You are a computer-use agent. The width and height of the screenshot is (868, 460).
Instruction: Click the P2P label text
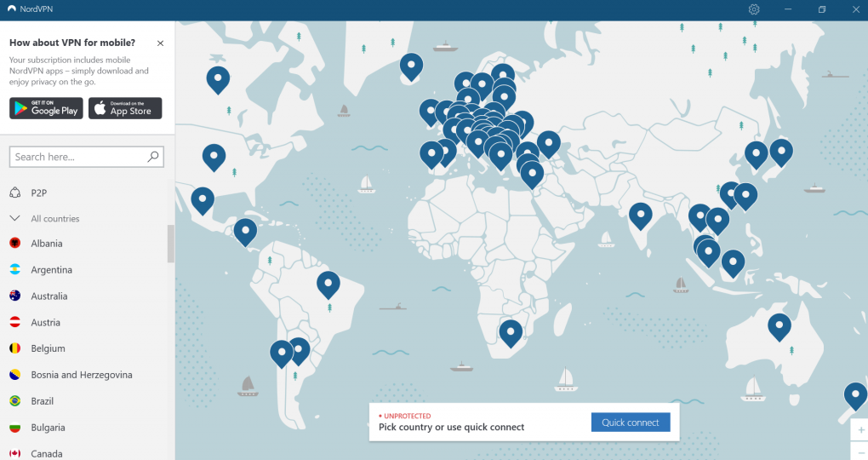(x=39, y=193)
